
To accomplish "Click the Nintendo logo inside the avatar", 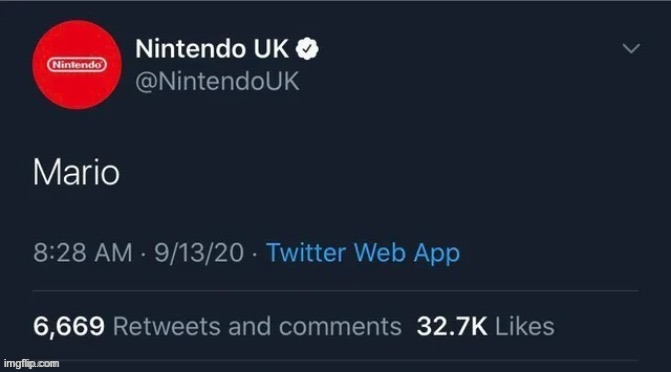I will 77,65.
